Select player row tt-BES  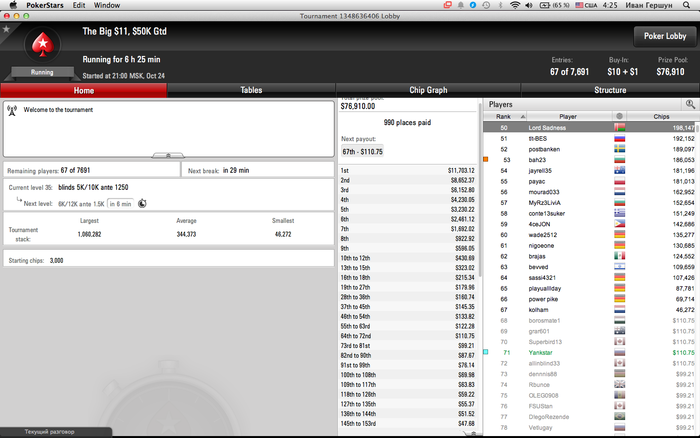(x=589, y=138)
